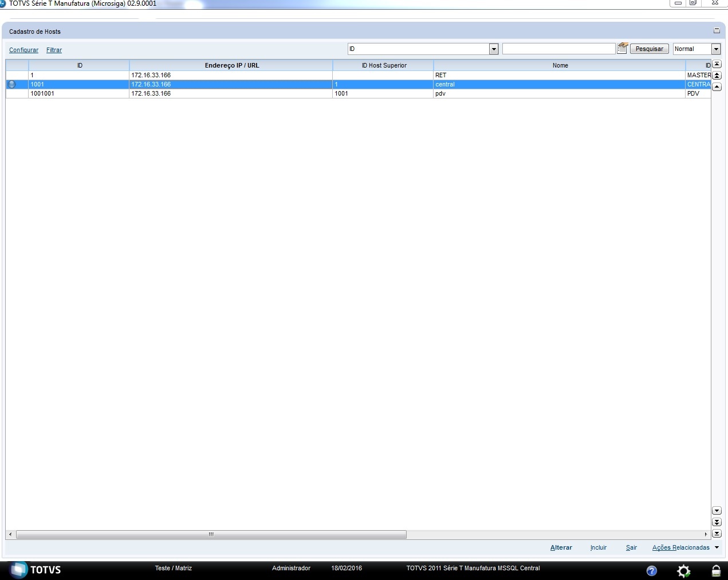Screen dimensions: 728x580
Task: Jump to first record with top arrow
Action: 717,64
